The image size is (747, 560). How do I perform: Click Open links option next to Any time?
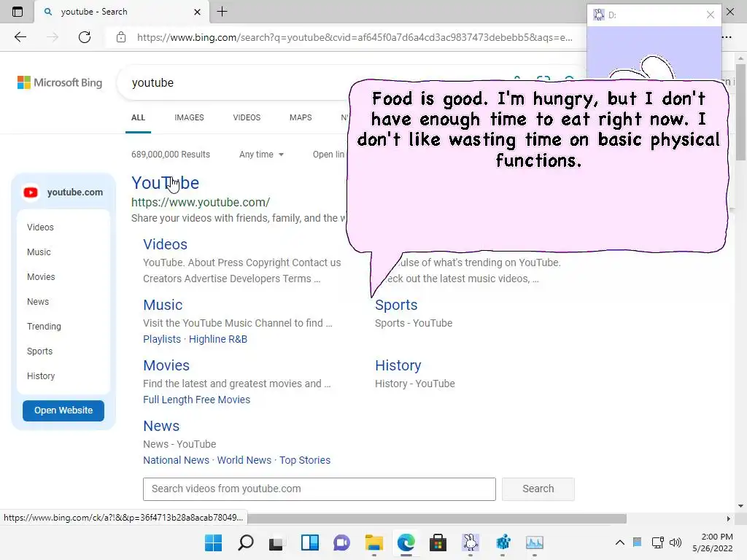click(329, 155)
